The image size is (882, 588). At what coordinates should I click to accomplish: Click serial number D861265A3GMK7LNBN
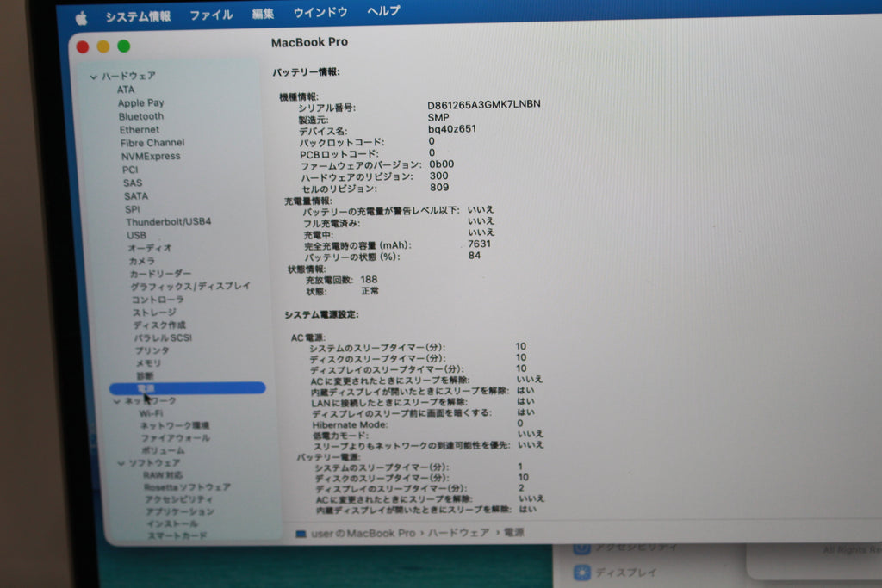click(484, 104)
